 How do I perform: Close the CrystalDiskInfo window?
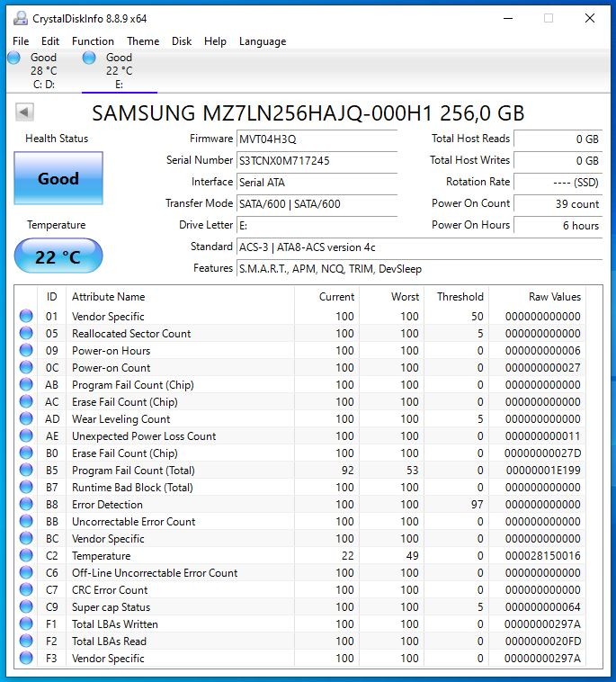[x=590, y=18]
